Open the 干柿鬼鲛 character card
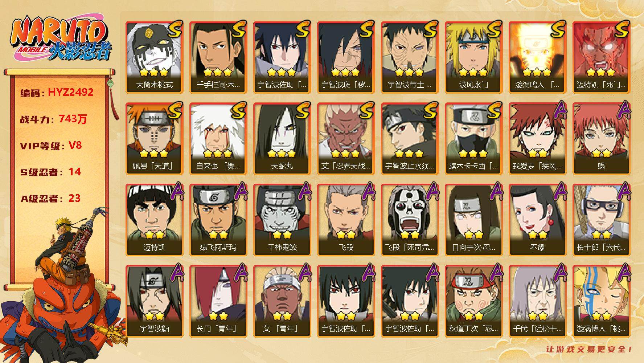The width and height of the screenshot is (644, 363). pyautogui.click(x=282, y=220)
